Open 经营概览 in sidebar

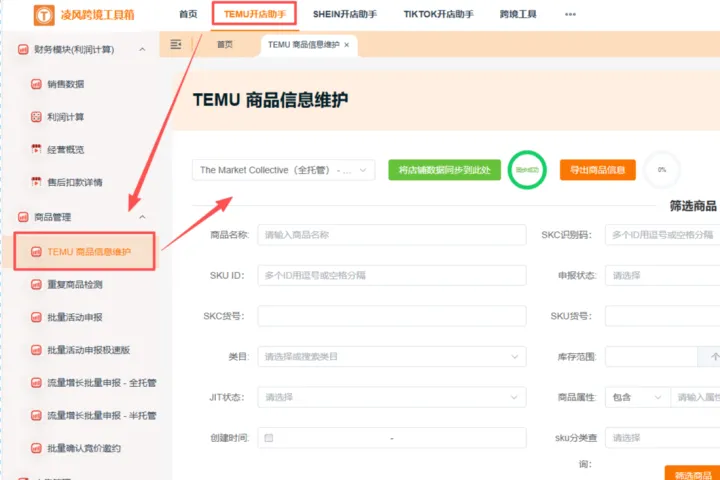pyautogui.click(x=66, y=149)
